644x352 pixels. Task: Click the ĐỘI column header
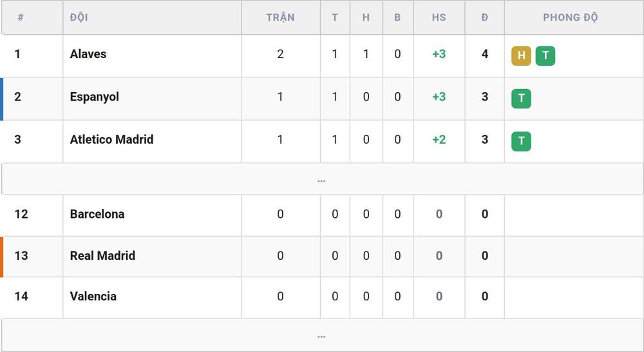click(79, 17)
